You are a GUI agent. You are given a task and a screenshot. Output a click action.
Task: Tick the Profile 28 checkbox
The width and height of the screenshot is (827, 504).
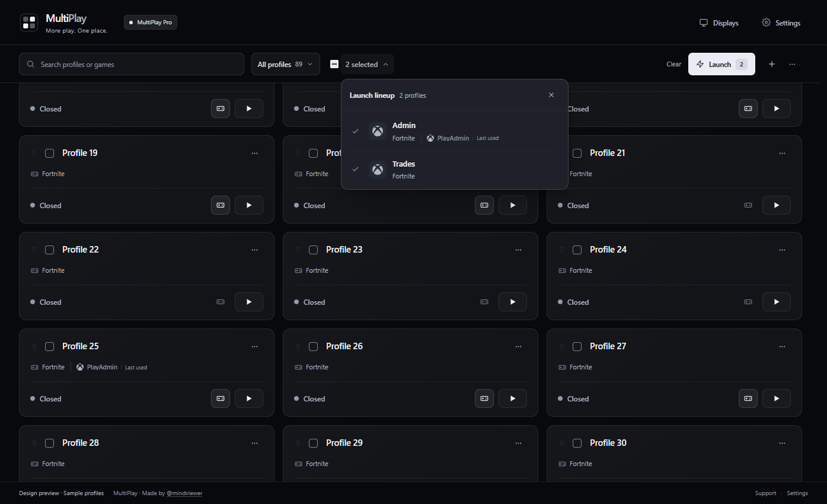[x=50, y=443]
